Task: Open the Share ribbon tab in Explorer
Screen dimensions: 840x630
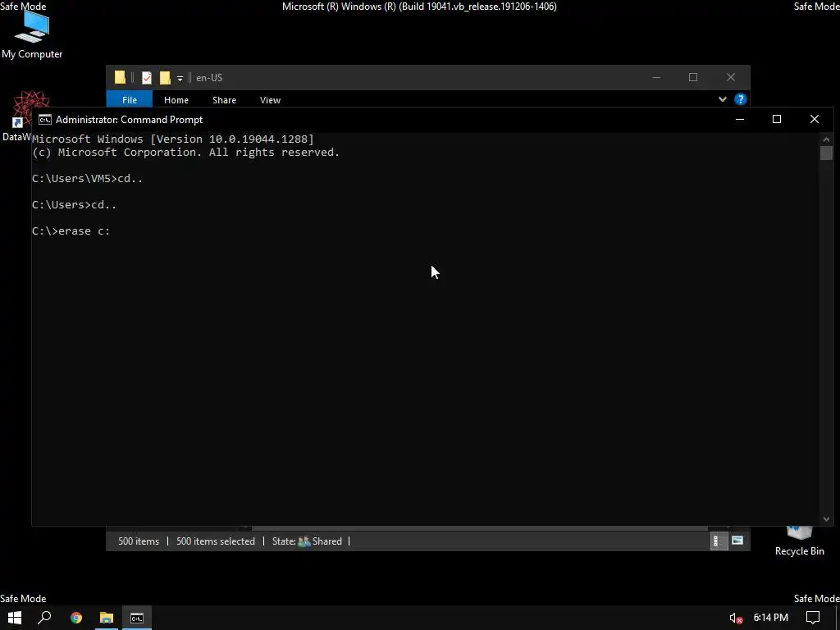Action: click(x=224, y=99)
